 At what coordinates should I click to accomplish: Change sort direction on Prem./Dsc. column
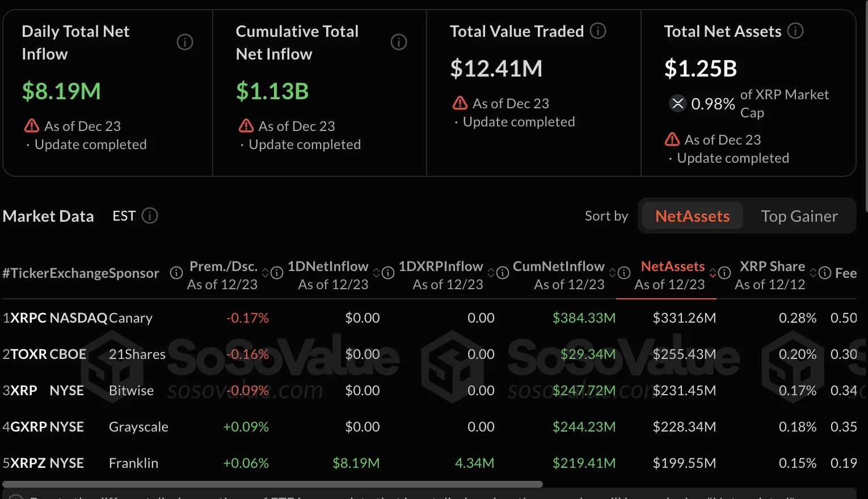tap(264, 273)
